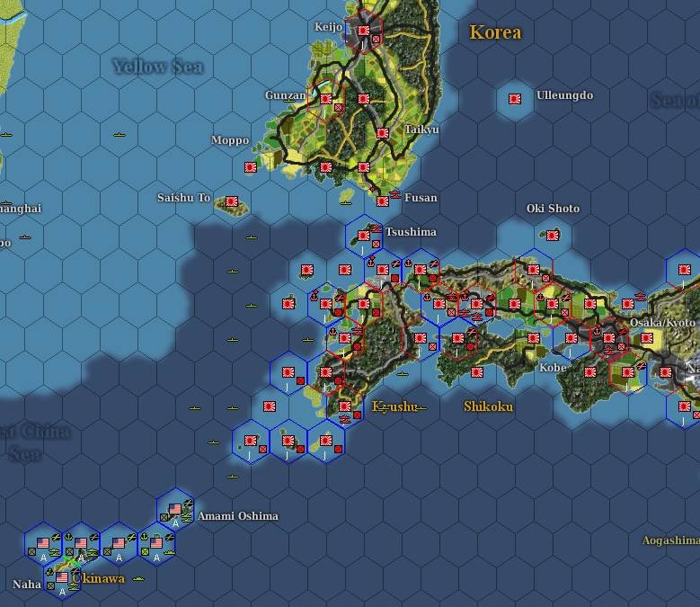Click the ship marker below Yellow Sea label
Image resolution: width=700 pixels, height=607 pixels.
[120, 135]
